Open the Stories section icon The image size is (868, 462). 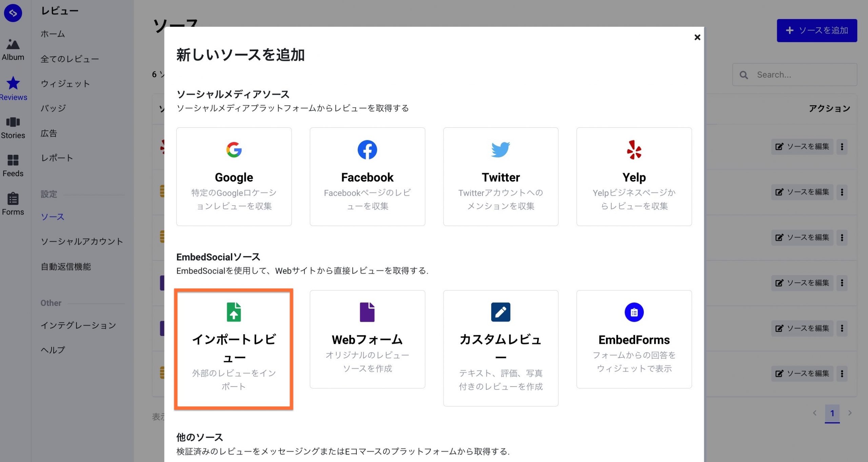13,122
